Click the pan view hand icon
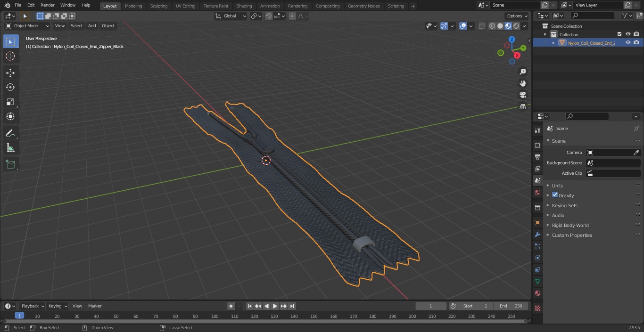Image resolution: width=644 pixels, height=332 pixels. [x=522, y=83]
